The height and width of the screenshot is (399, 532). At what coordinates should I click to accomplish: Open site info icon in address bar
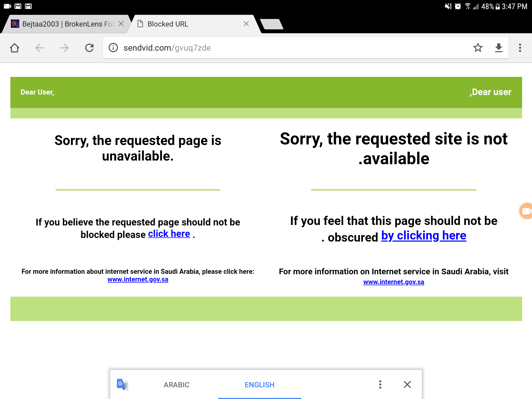113,48
